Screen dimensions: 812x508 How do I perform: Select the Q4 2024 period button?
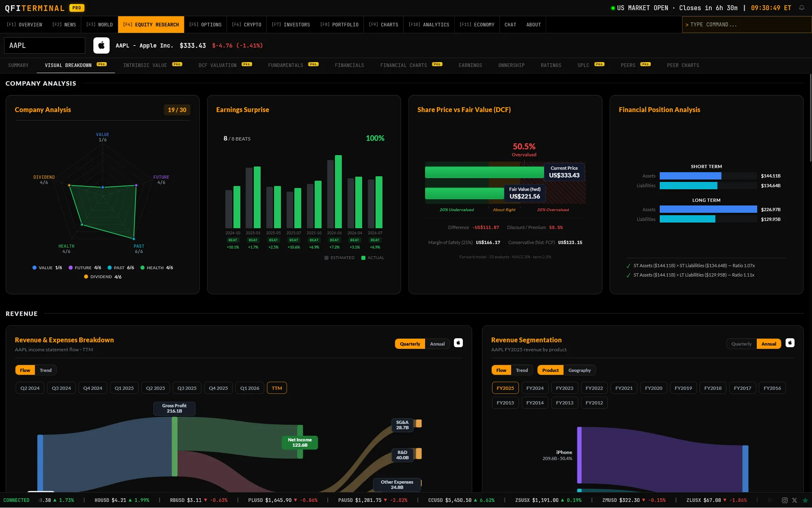click(x=93, y=388)
